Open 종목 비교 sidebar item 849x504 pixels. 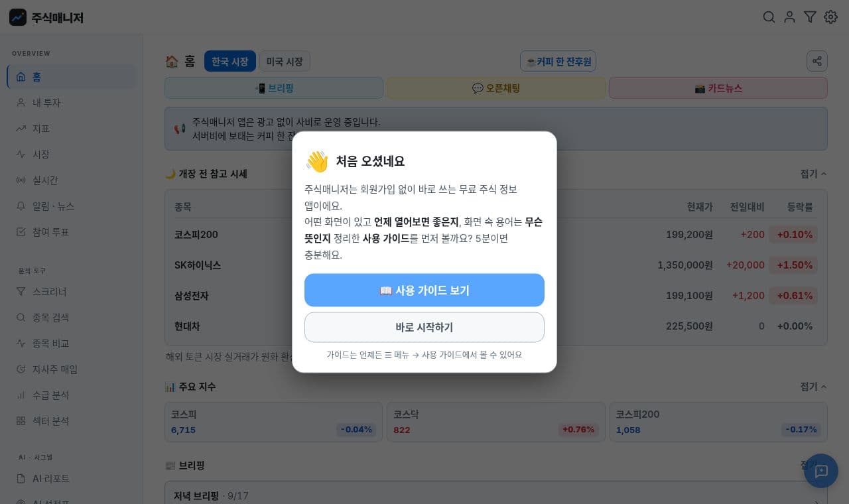(x=72, y=344)
